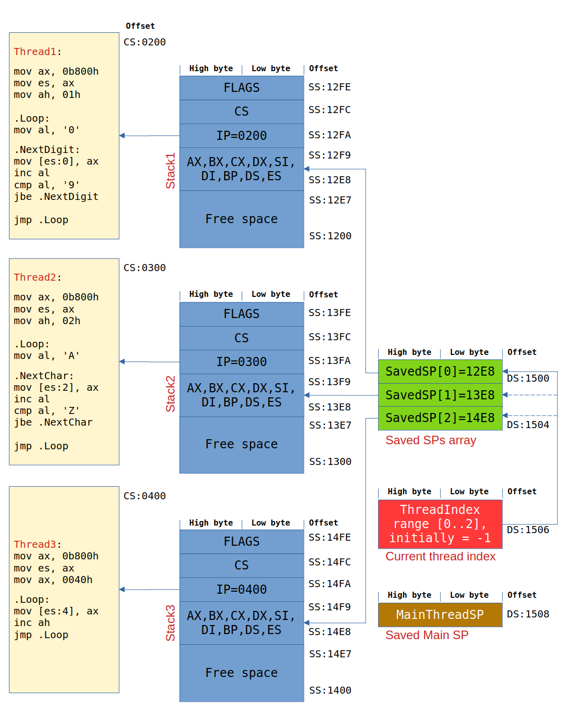The width and height of the screenshot is (567, 728).
Task: Click the FLAGS cell at SS:14FE
Action: 242,542
